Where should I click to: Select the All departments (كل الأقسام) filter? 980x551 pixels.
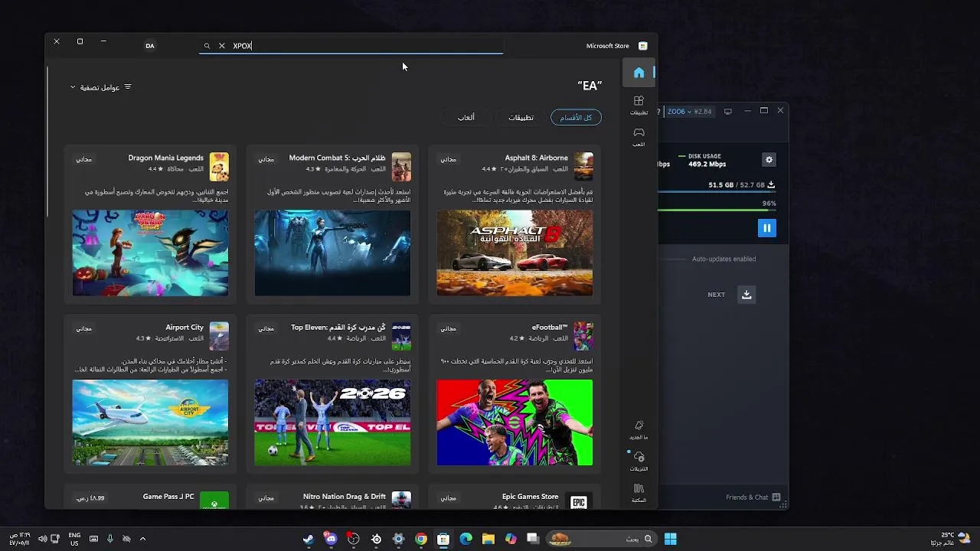pos(576,117)
